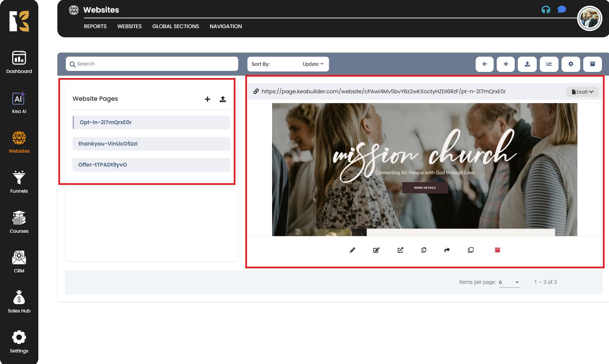Image resolution: width=609 pixels, height=364 pixels.
Task: Click the pencil edit icon below preview
Action: pos(353,250)
